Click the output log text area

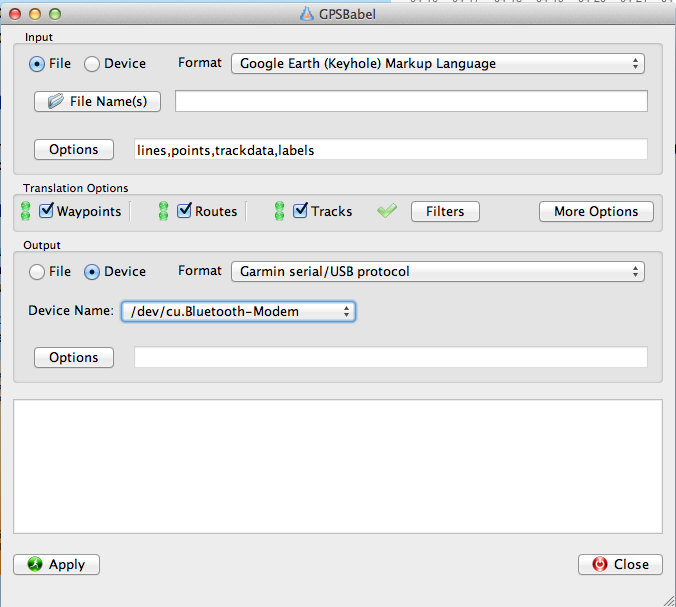point(338,466)
